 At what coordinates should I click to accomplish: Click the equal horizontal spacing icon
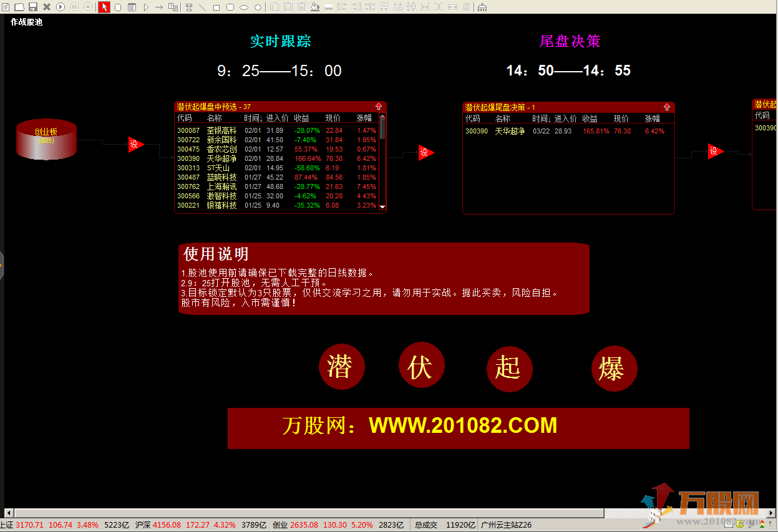tap(425, 7)
